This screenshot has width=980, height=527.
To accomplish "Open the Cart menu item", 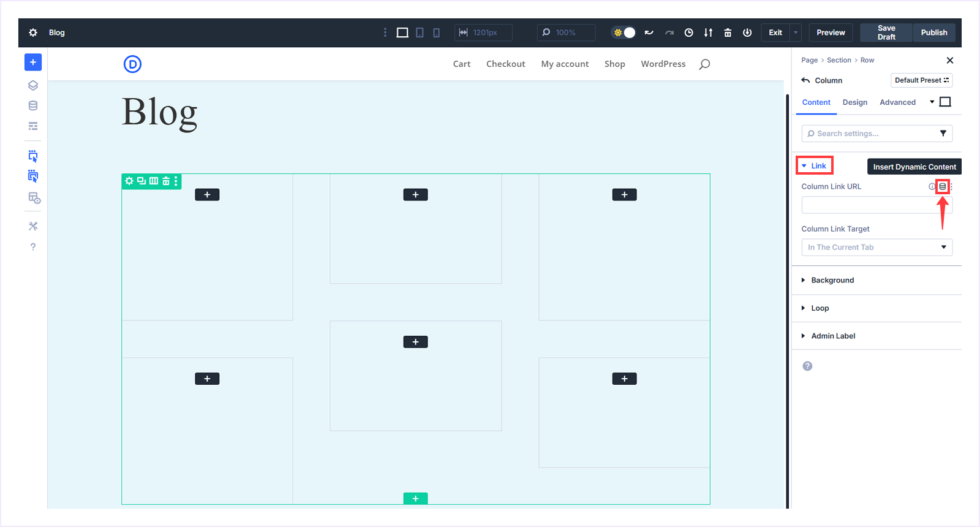I will tap(462, 64).
